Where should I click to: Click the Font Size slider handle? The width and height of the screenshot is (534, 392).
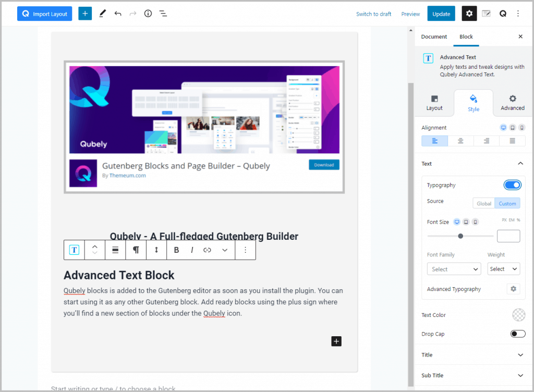(x=460, y=236)
